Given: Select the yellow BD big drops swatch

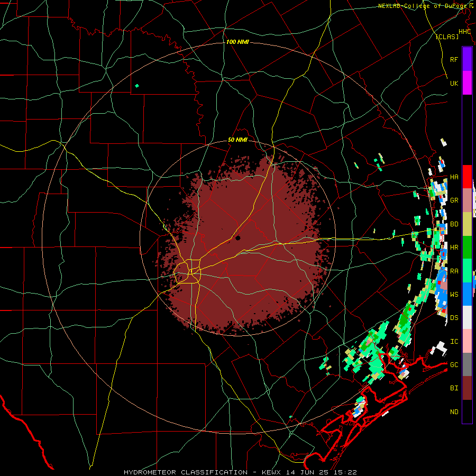Looking at the screenshot, I should [467, 224].
